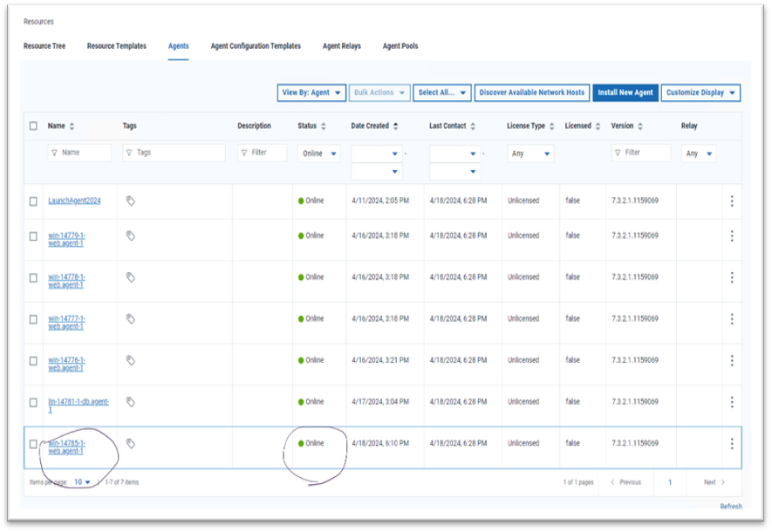Toggle the select-all checkbox in table header
772x532 pixels.
[33, 126]
